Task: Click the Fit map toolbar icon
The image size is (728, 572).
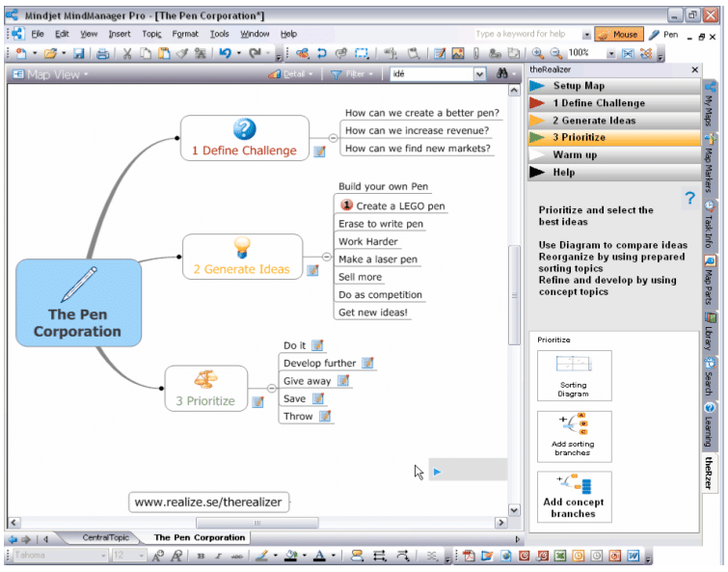Action: 628,53
